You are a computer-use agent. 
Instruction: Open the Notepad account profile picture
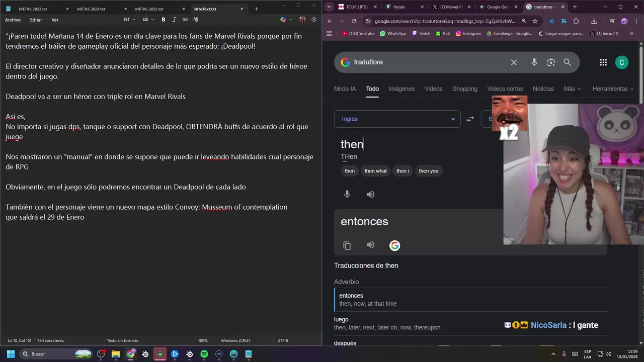[302, 20]
